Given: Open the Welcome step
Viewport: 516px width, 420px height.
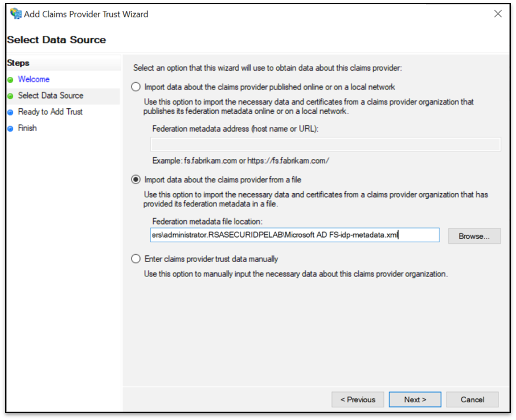Looking at the screenshot, I should pyautogui.click(x=34, y=79).
